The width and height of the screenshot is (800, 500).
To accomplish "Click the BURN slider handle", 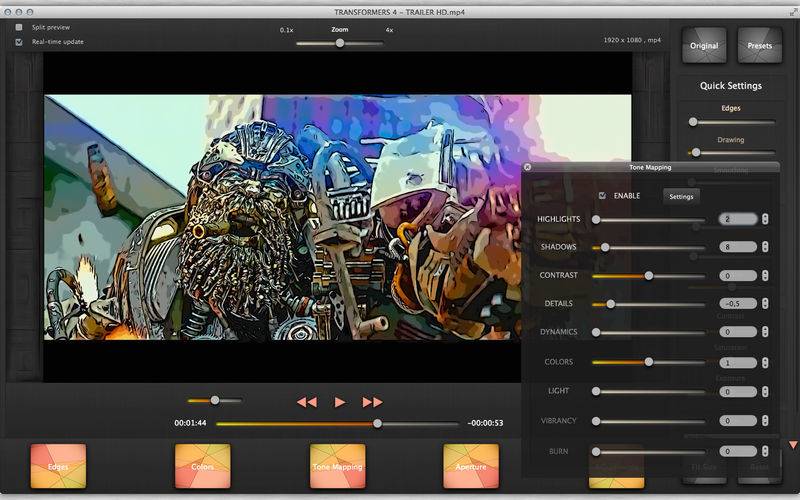I will tap(596, 452).
